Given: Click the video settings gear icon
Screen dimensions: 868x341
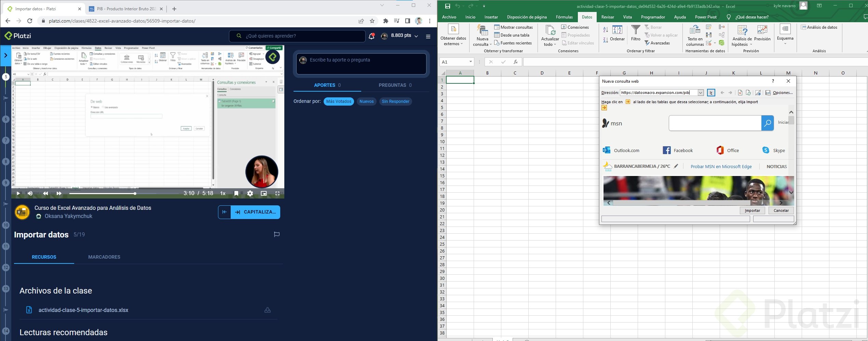Looking at the screenshot, I should click(x=250, y=193).
